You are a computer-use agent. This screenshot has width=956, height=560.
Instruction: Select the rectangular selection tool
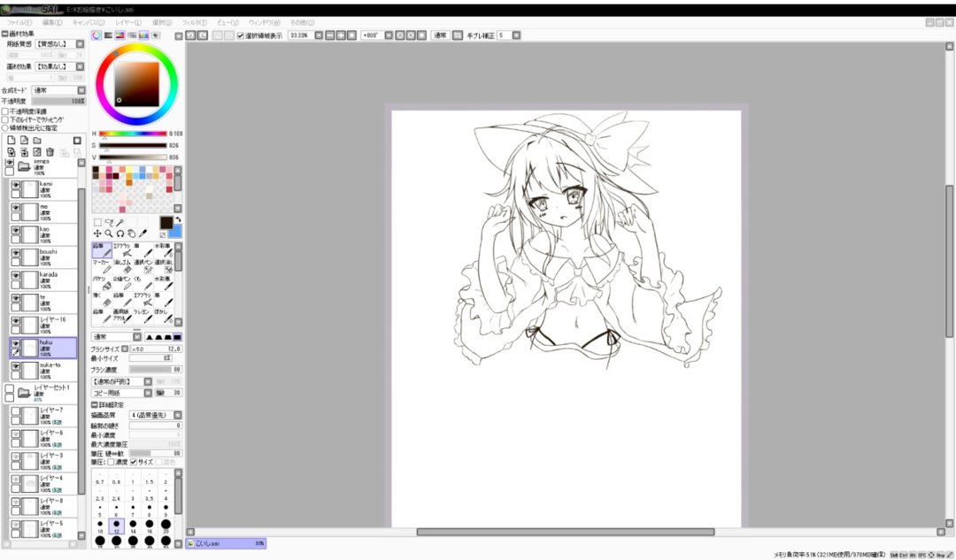click(x=97, y=222)
